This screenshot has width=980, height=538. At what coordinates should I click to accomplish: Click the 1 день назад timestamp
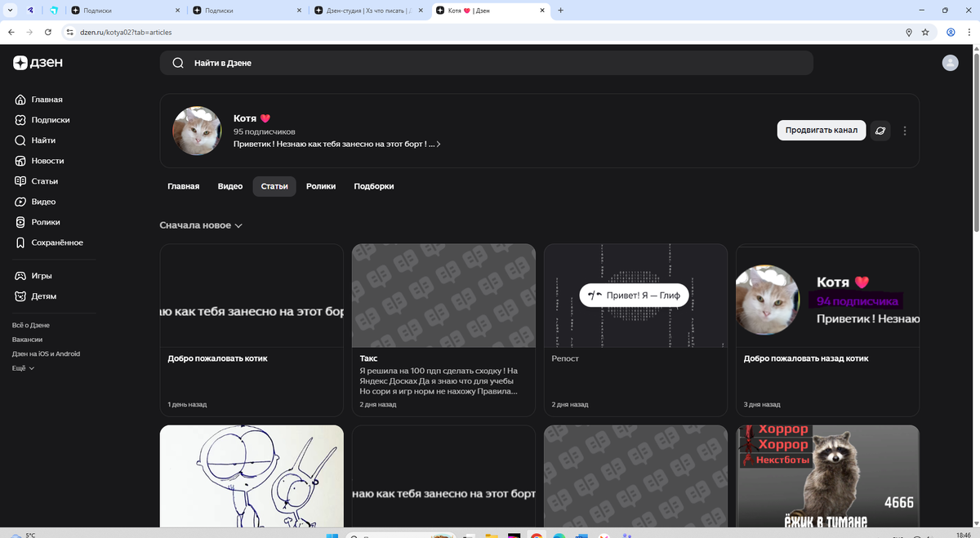point(187,405)
